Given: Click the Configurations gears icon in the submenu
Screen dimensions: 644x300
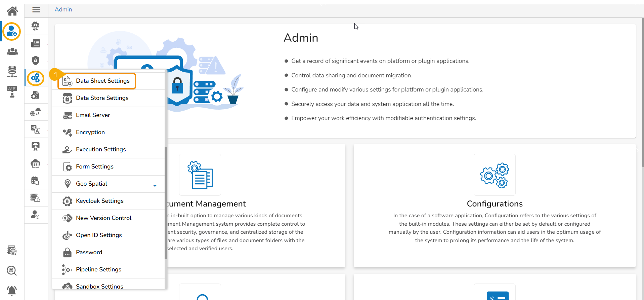Looking at the screenshot, I should [x=36, y=78].
